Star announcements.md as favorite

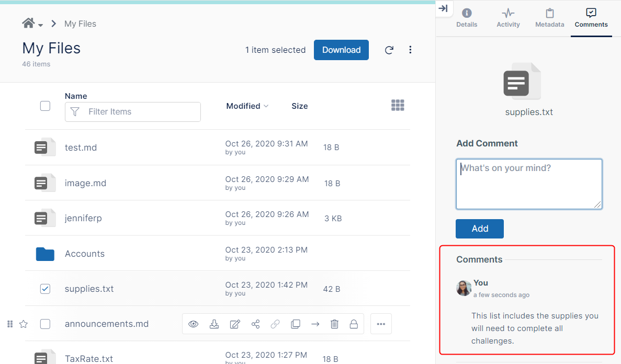24,324
